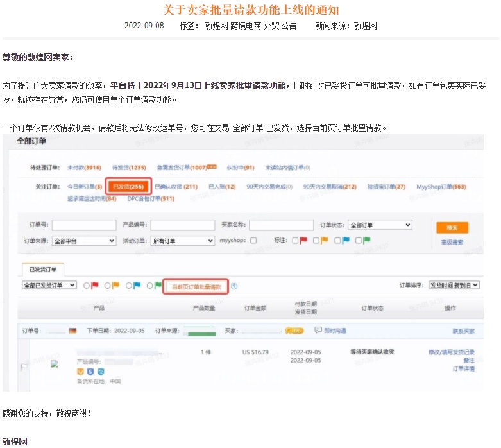Click the product thumbnail image

coord(55,363)
